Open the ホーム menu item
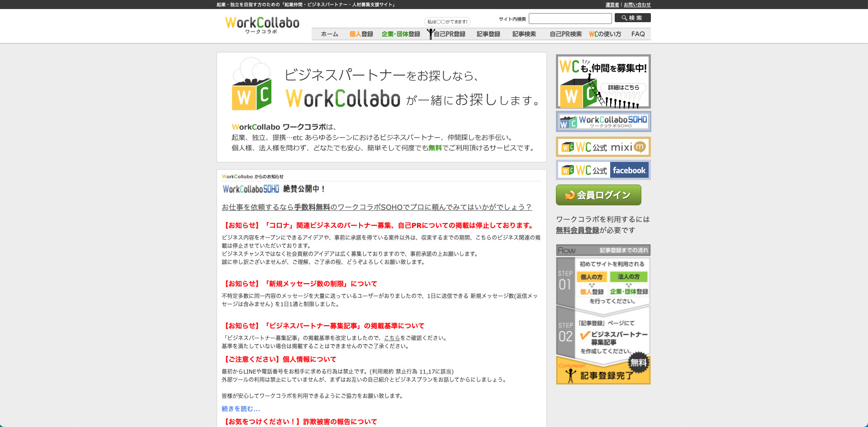This screenshot has height=427, width=868. pos(329,34)
